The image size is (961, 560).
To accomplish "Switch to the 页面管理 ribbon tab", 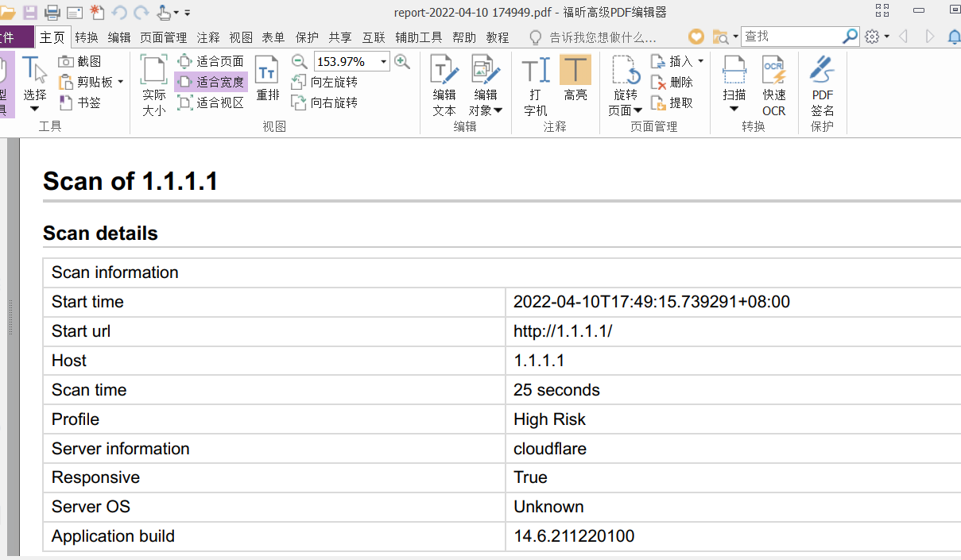I will tap(164, 37).
